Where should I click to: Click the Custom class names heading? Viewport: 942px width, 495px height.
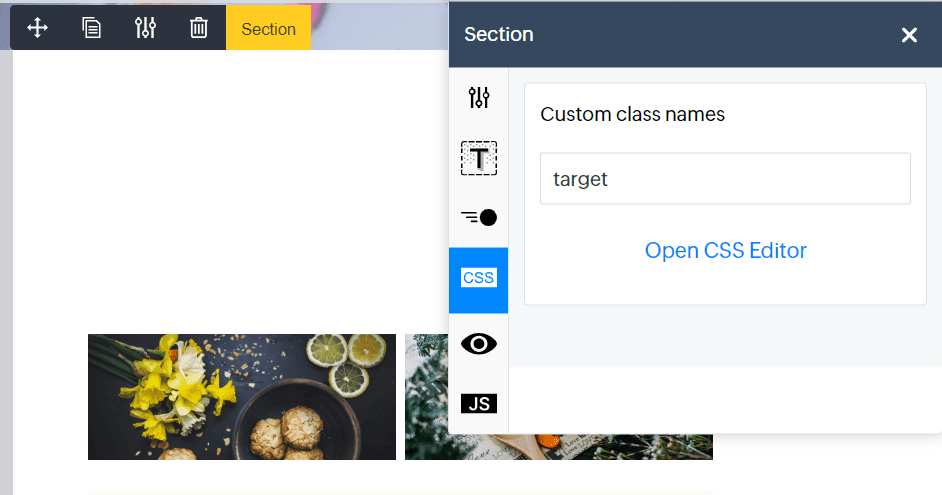[x=632, y=114]
